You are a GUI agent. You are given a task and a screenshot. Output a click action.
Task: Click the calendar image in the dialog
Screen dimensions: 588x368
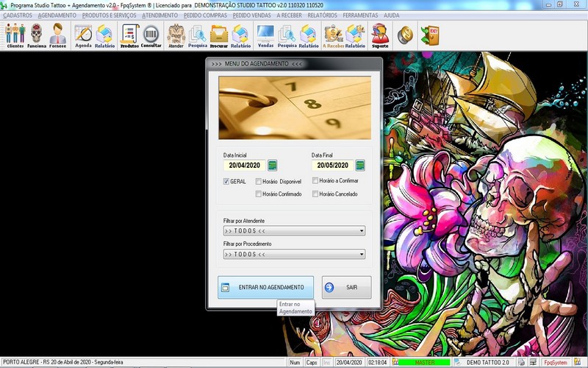[295, 107]
